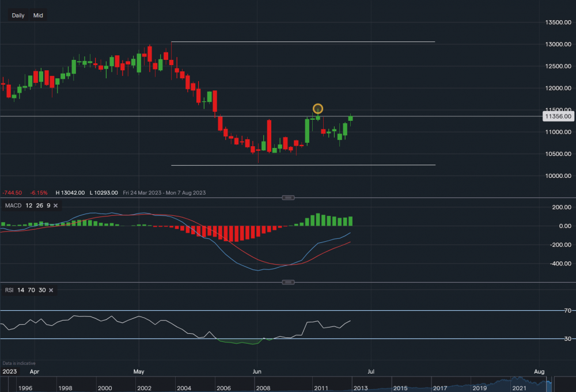Remove the RSI indicator using its X
Viewport: 576px width, 392px height.
(x=51, y=290)
